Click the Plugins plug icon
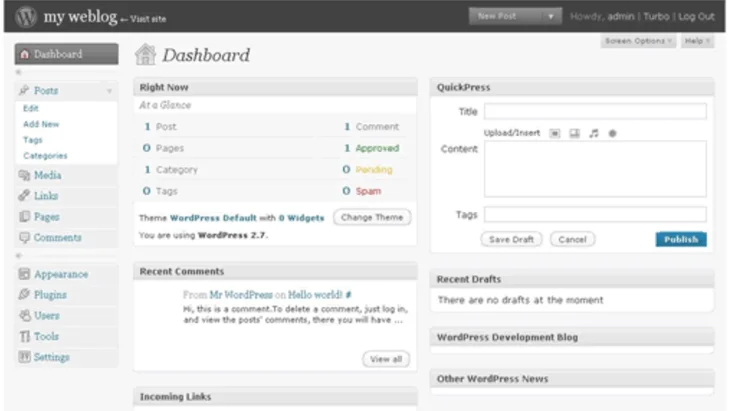This screenshot has height=411, width=730. (24, 295)
